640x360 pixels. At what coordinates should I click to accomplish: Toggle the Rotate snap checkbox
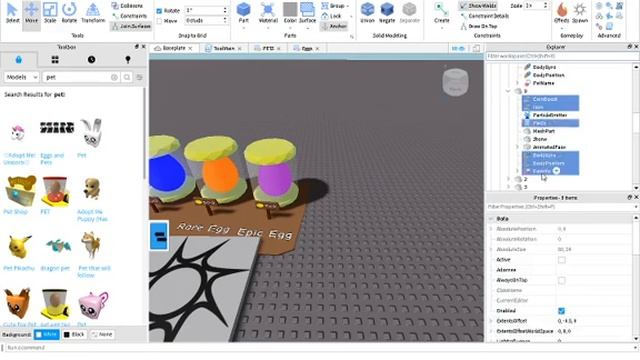coord(160,11)
